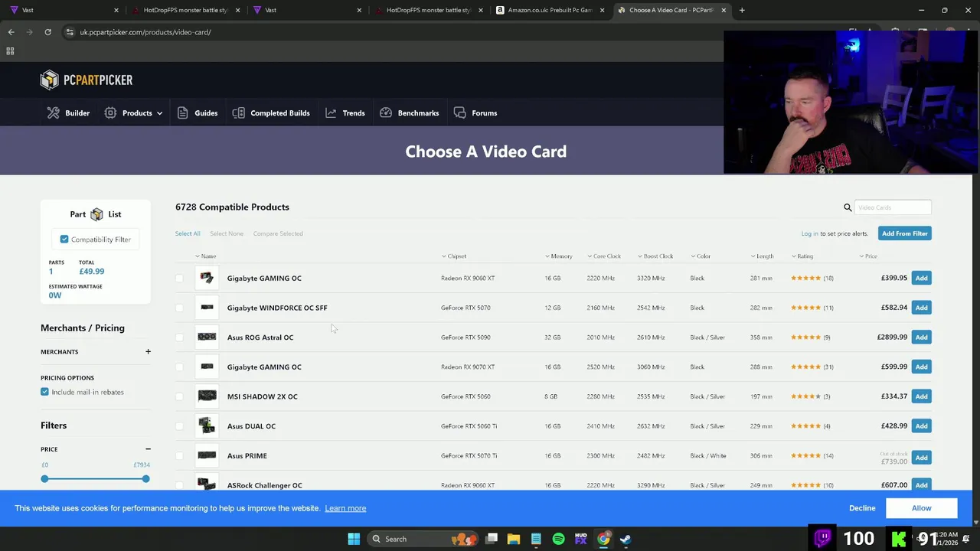
Task: Open the cookie banner Learn more link
Action: pos(345,508)
